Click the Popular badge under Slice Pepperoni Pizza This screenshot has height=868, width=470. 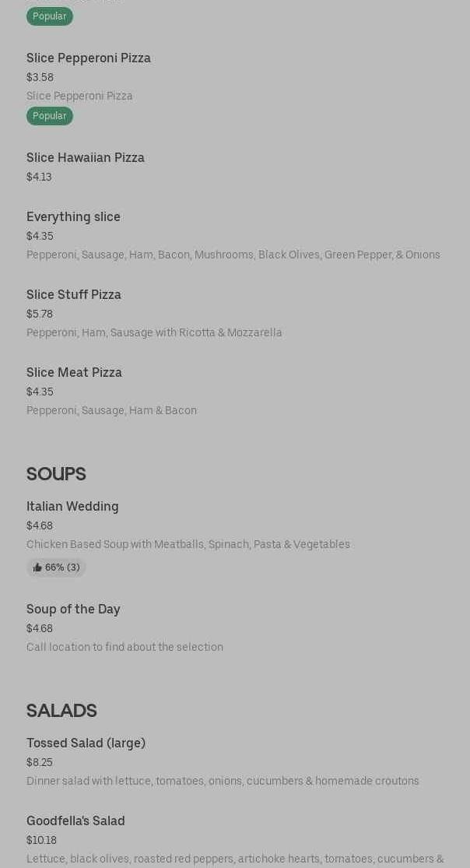pos(50,116)
